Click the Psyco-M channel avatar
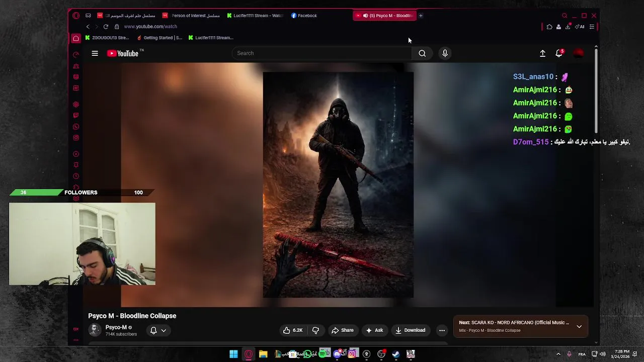Viewport: 644px width, 362px height. 95,330
